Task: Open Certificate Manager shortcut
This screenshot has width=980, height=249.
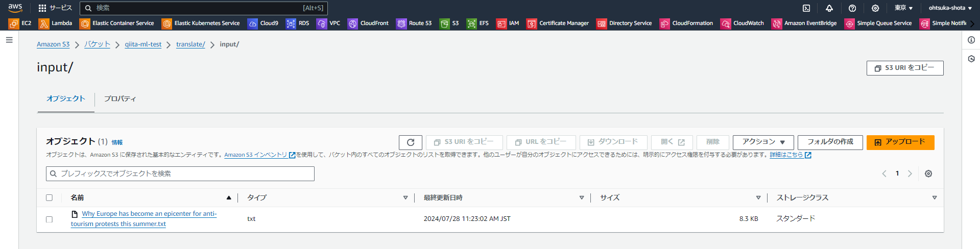Action: (558, 23)
